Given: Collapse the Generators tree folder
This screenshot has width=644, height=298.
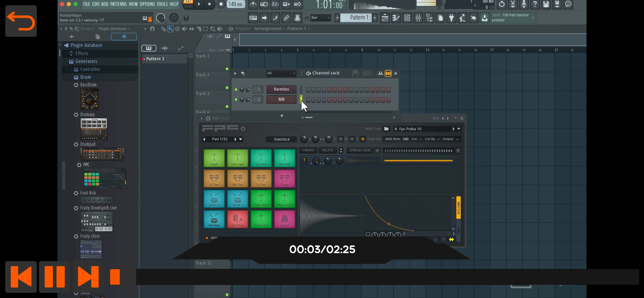Looking at the screenshot, I should 86,61.
